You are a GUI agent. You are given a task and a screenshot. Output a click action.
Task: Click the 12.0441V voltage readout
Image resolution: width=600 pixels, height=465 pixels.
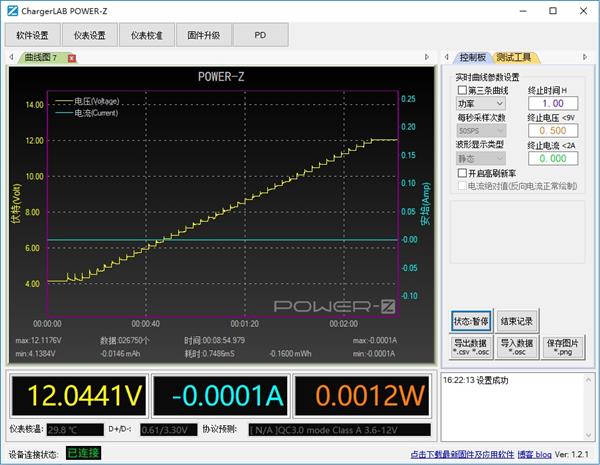[79, 396]
